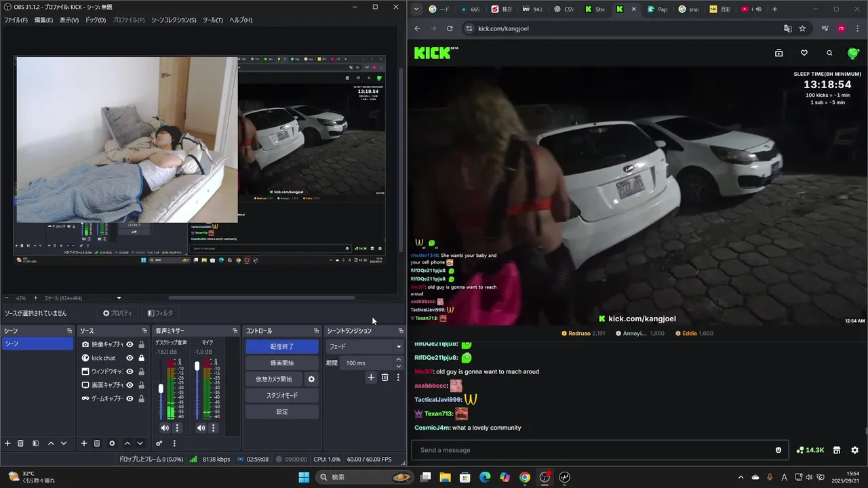Pop out コントロール dock panel
Viewport: 868px width, 488px height.
[316, 331]
